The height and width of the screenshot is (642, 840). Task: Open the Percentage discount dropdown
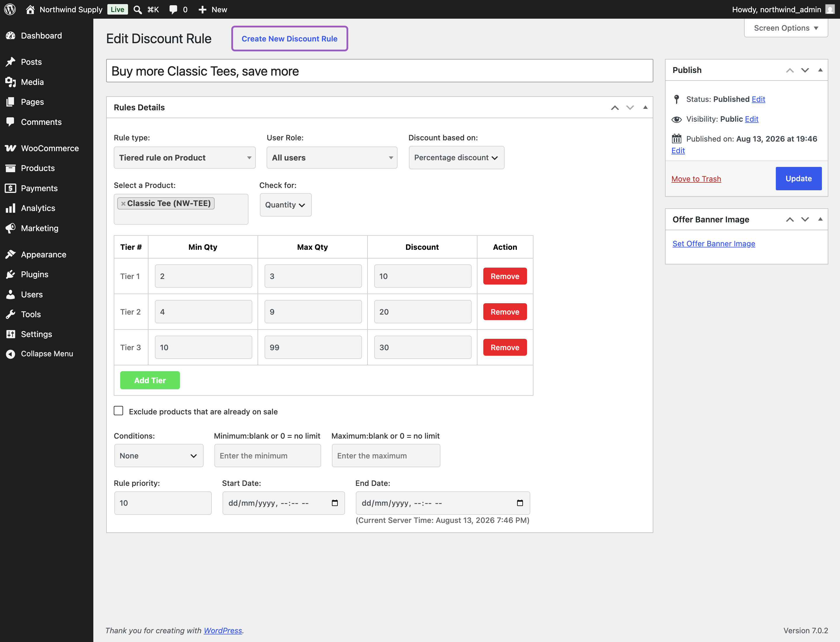(456, 158)
